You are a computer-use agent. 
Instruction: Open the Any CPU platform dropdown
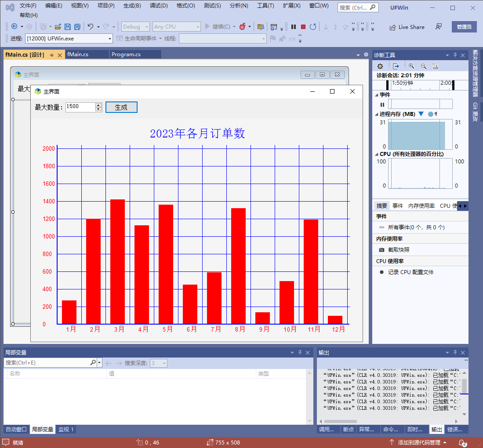(177, 27)
